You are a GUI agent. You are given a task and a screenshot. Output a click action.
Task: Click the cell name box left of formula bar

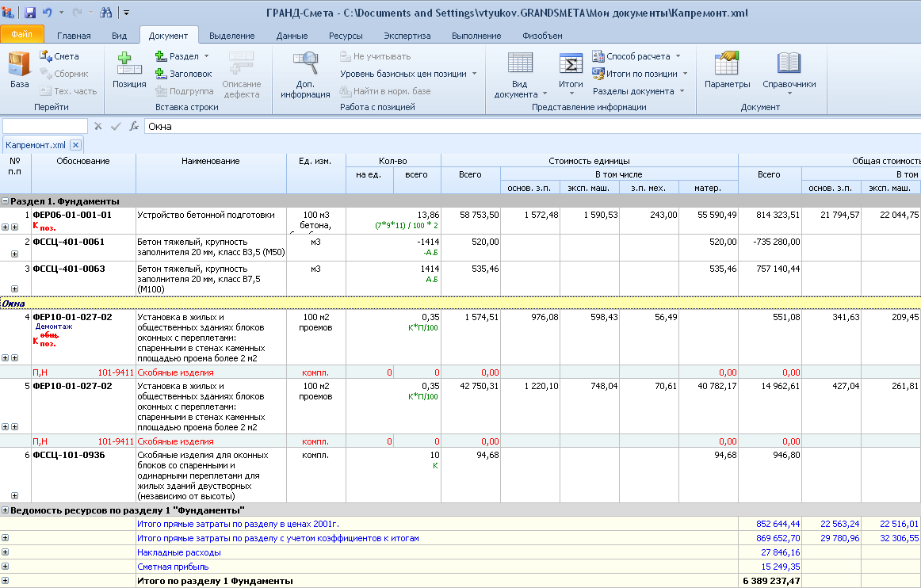click(x=45, y=126)
